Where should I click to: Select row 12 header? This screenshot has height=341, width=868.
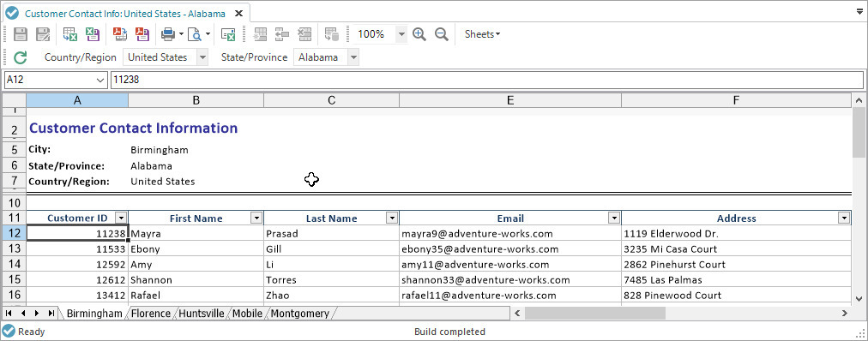coord(15,233)
